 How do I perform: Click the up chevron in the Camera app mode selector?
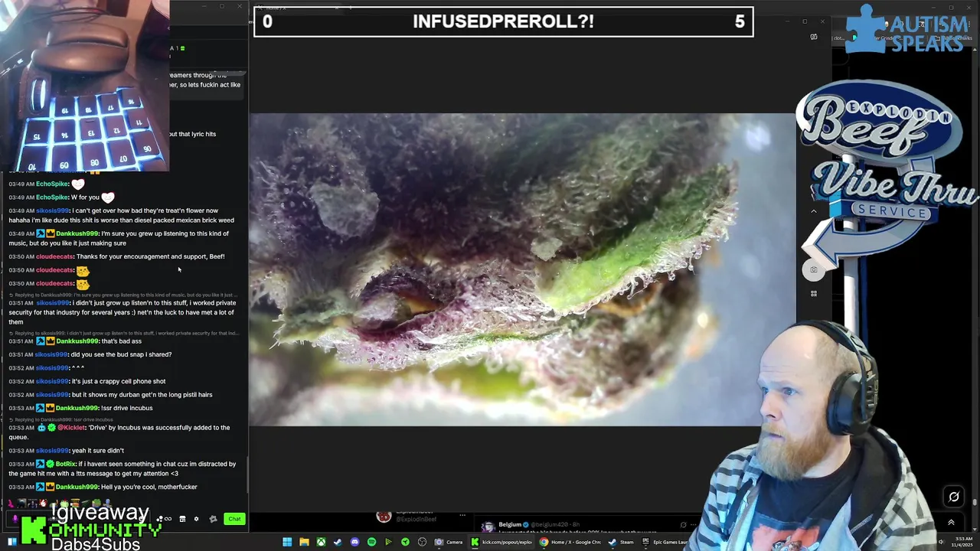814,211
